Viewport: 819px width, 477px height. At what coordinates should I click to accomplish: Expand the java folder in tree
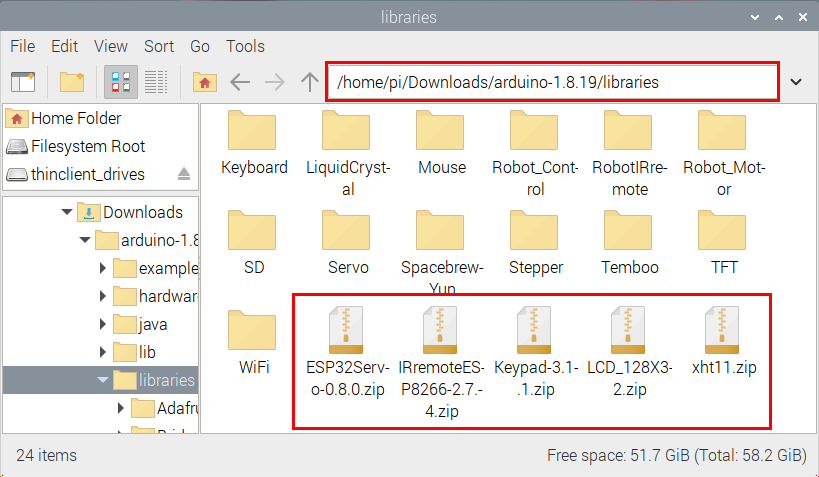(103, 324)
